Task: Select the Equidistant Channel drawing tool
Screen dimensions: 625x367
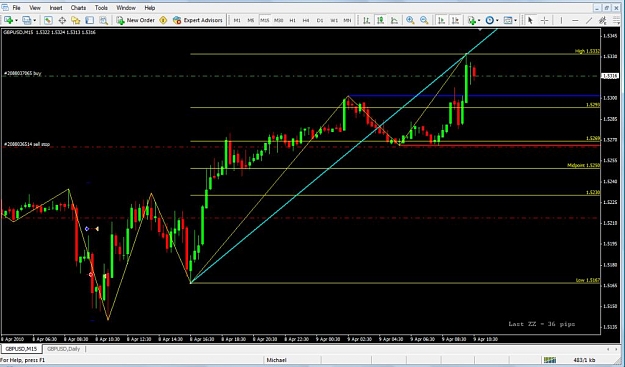Action: pyautogui.click(x=603, y=20)
